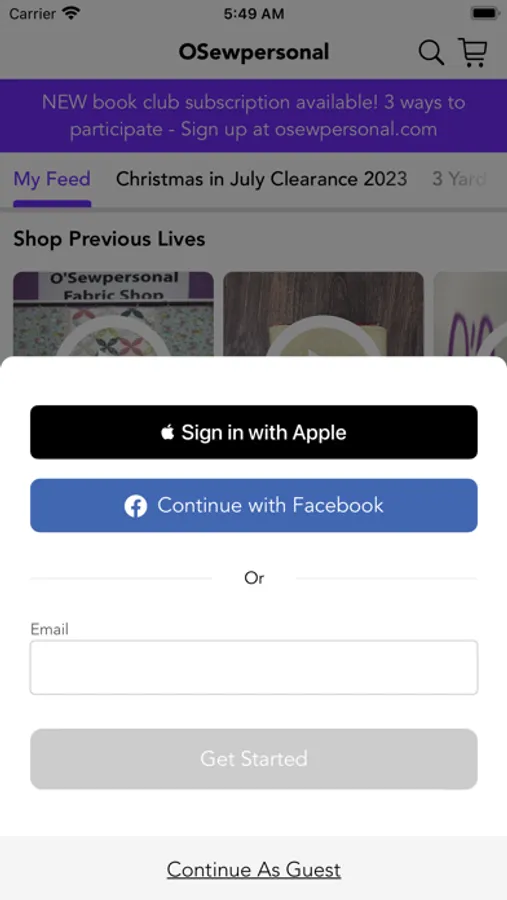Image resolution: width=507 pixels, height=900 pixels.
Task: Open Christmas in July Clearance 2023 tab
Action: click(261, 179)
